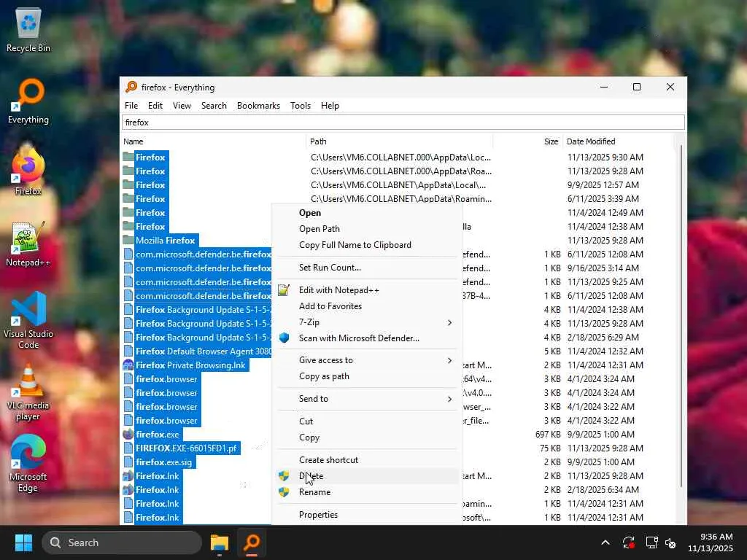Open the Help menu

coord(330,106)
